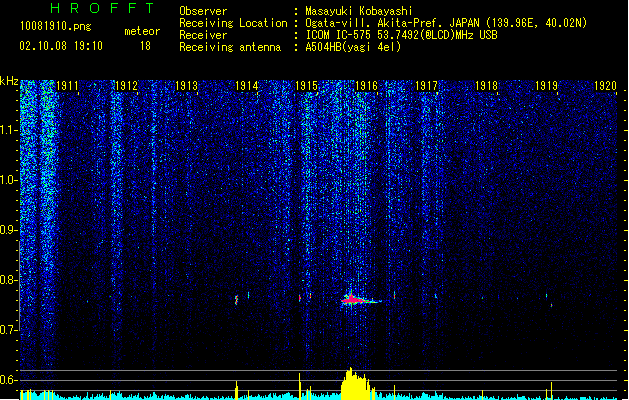Screen dimensions: 629x400
Task: Click the 1911 time marker
Action: tap(67, 86)
